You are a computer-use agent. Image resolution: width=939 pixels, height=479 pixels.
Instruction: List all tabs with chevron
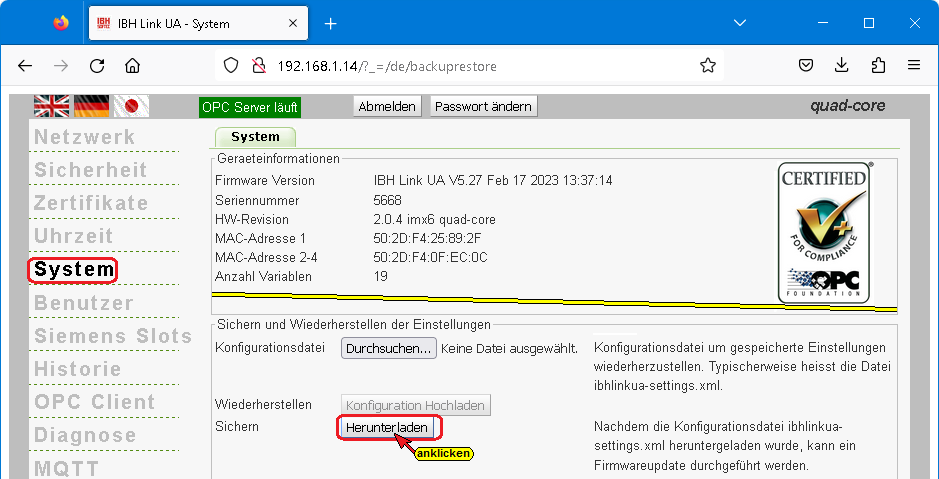[740, 23]
